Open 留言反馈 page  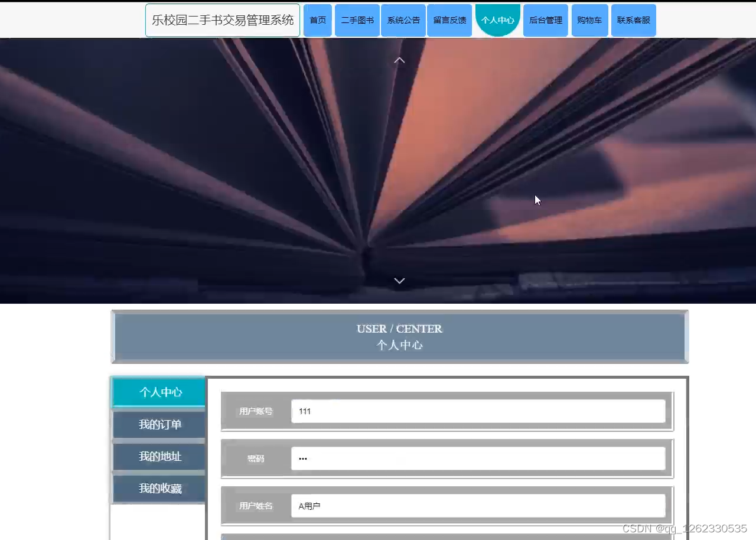pos(449,20)
